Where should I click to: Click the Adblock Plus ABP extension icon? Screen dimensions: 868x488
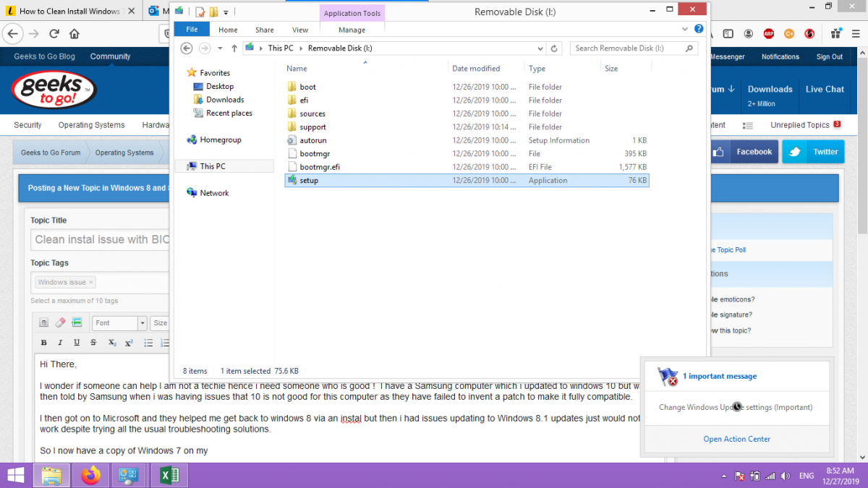(769, 34)
